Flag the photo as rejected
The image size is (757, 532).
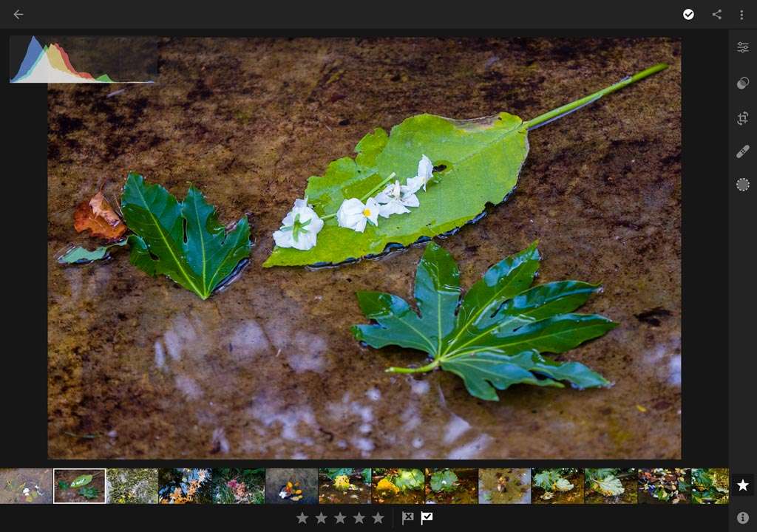(407, 518)
